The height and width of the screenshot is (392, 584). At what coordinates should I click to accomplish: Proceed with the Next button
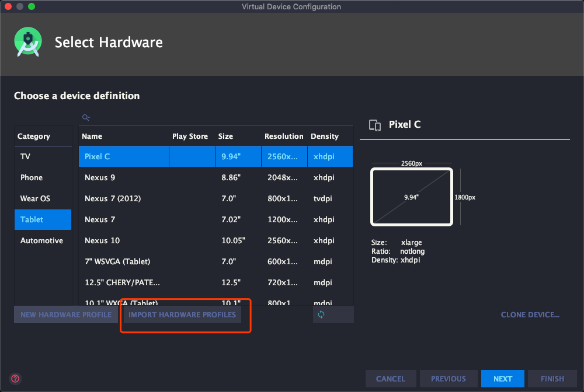click(503, 379)
